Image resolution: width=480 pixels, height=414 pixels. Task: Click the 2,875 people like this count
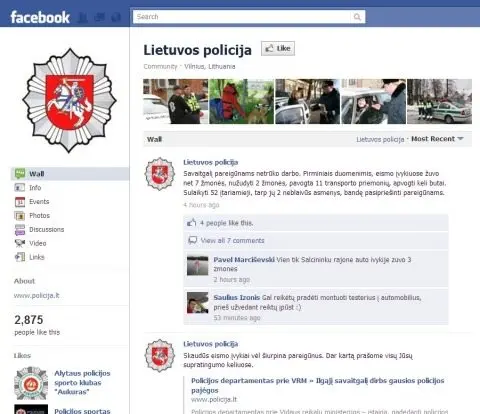[x=37, y=325]
